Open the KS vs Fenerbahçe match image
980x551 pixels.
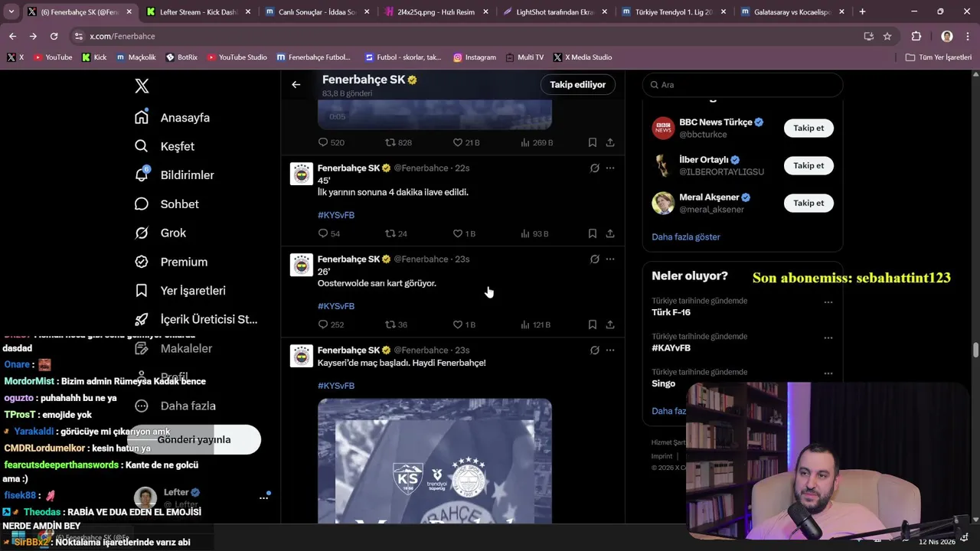[435, 461]
